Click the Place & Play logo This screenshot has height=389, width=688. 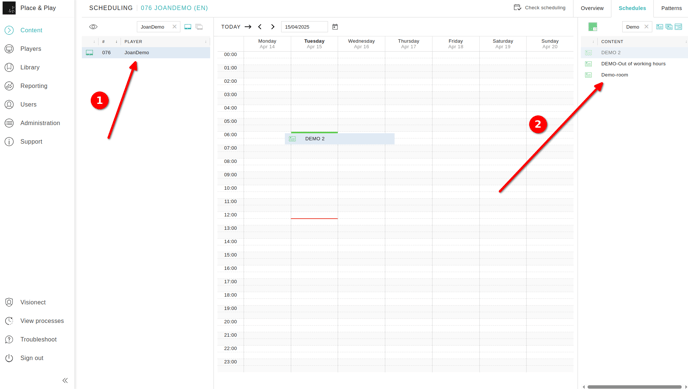tap(9, 8)
